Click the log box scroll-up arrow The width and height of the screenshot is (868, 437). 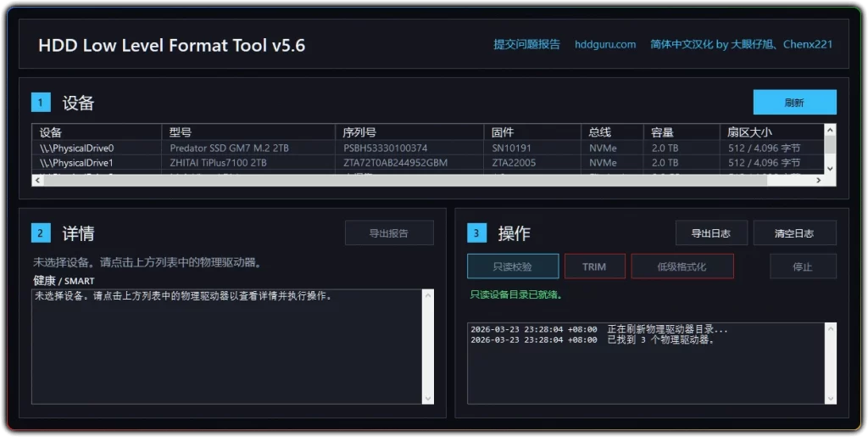point(831,329)
